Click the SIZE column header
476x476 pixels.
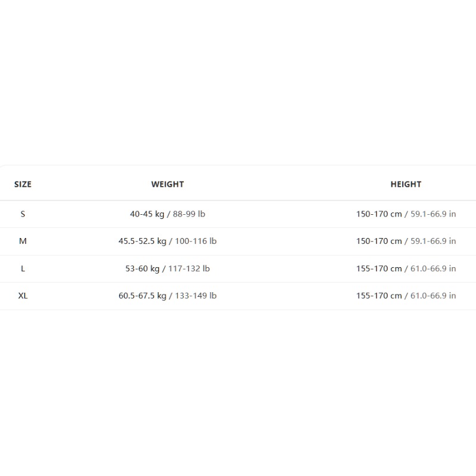point(23,184)
